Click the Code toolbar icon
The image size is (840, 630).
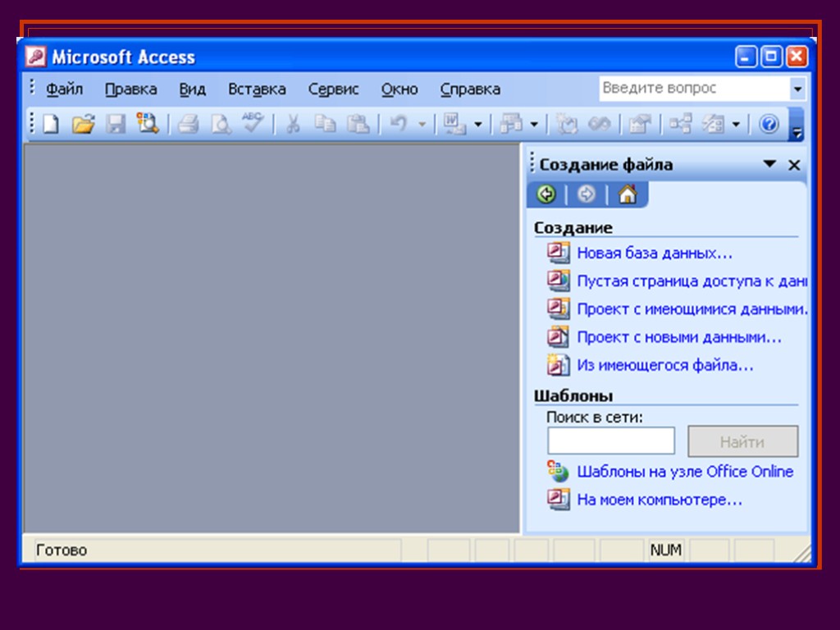pos(566,125)
